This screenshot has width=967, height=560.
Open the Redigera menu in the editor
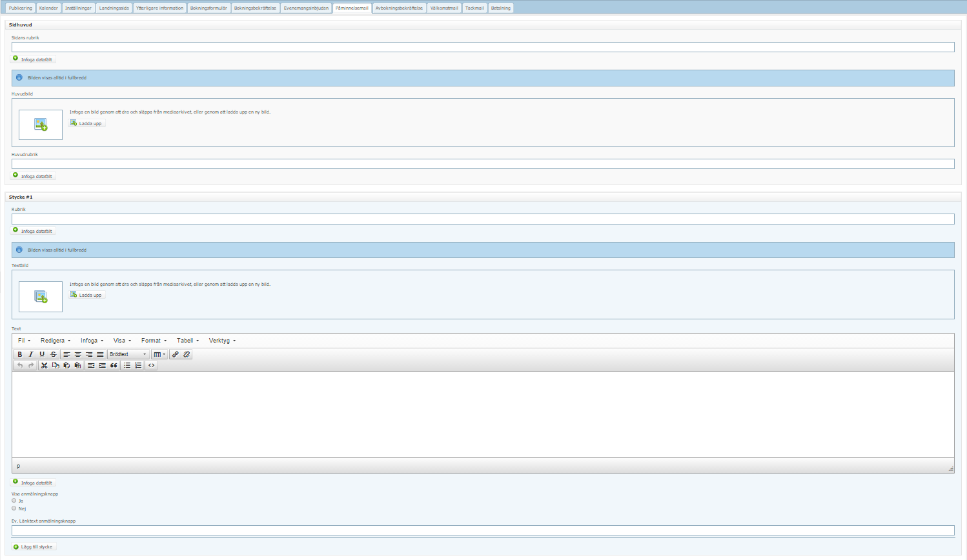click(56, 341)
